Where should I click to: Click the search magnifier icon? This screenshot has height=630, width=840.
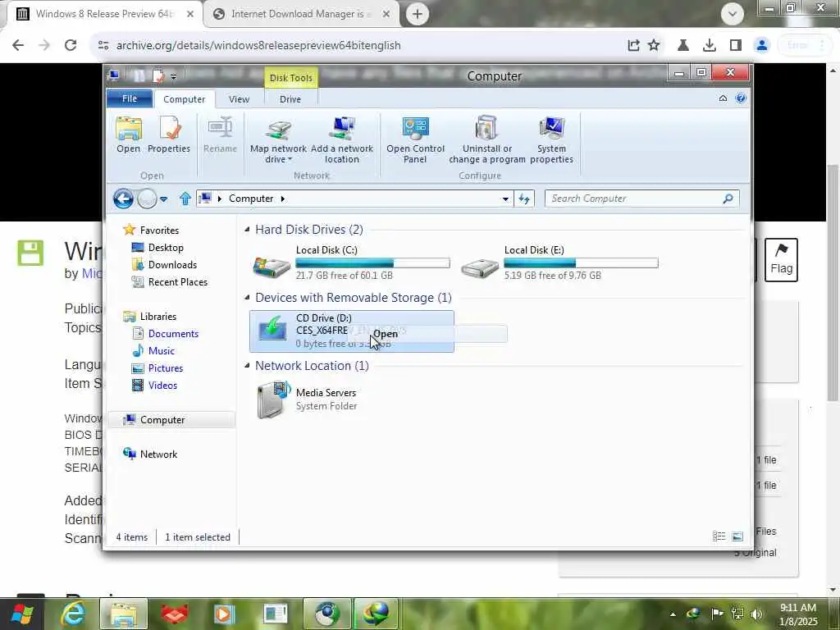tap(728, 199)
